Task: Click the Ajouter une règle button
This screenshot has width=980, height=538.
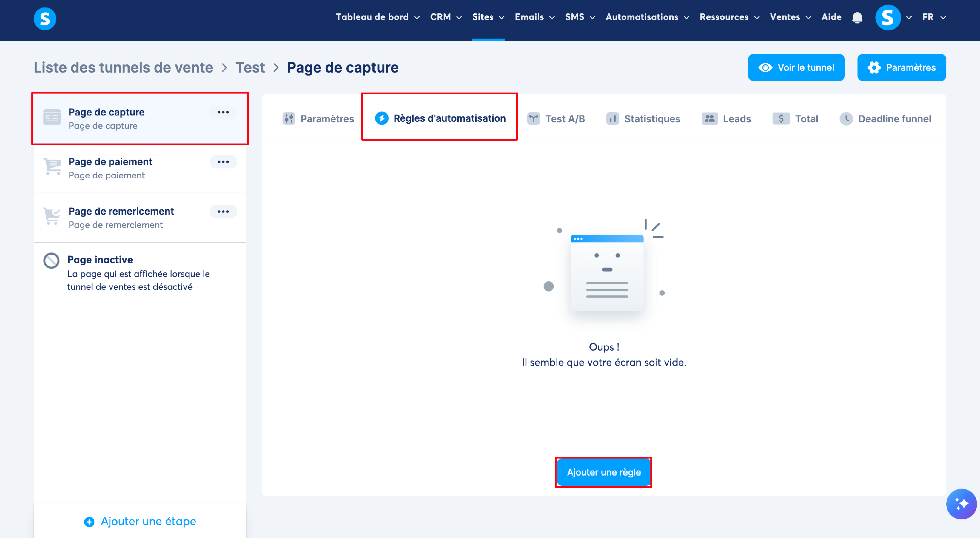Action: [603, 472]
